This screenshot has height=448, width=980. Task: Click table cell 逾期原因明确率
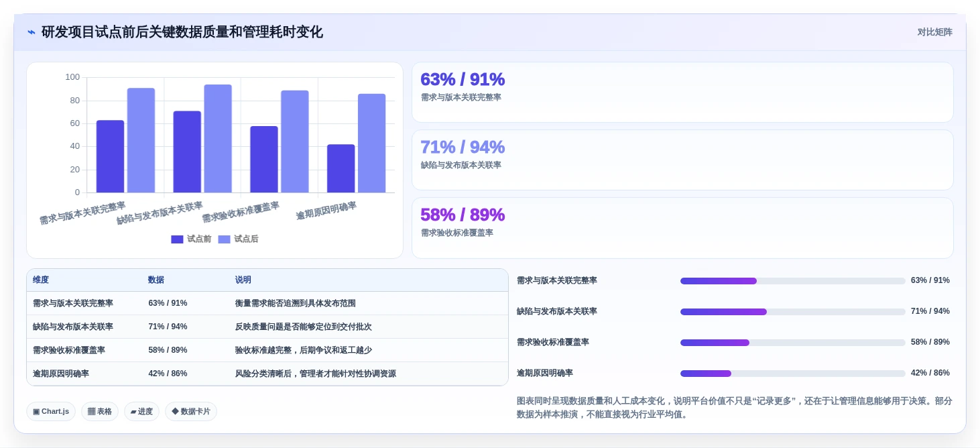pos(61,374)
